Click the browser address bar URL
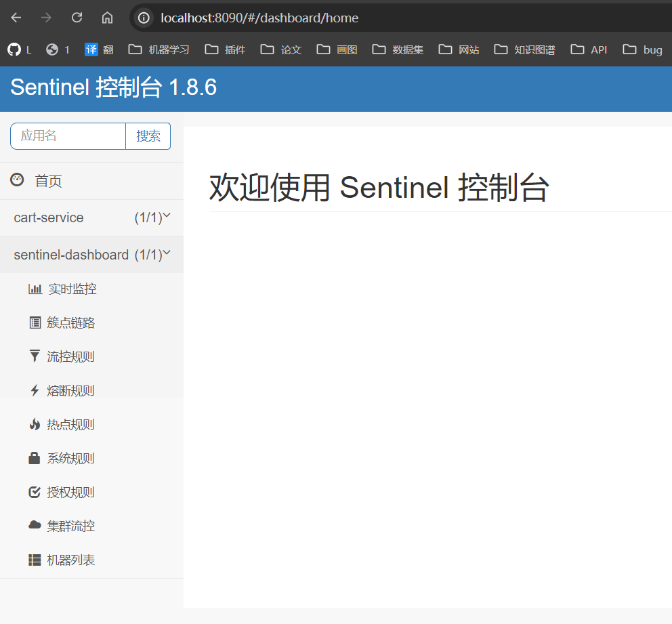This screenshot has height=624, width=672. coord(259,18)
